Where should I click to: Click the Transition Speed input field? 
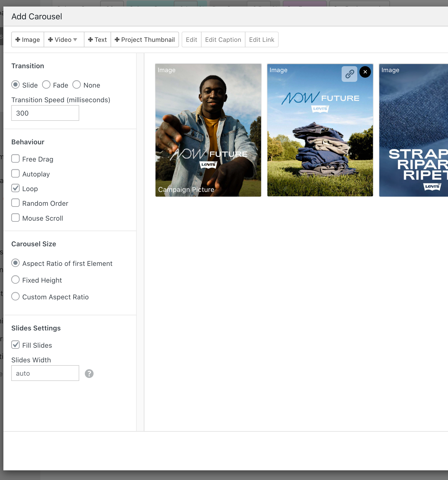[45, 113]
